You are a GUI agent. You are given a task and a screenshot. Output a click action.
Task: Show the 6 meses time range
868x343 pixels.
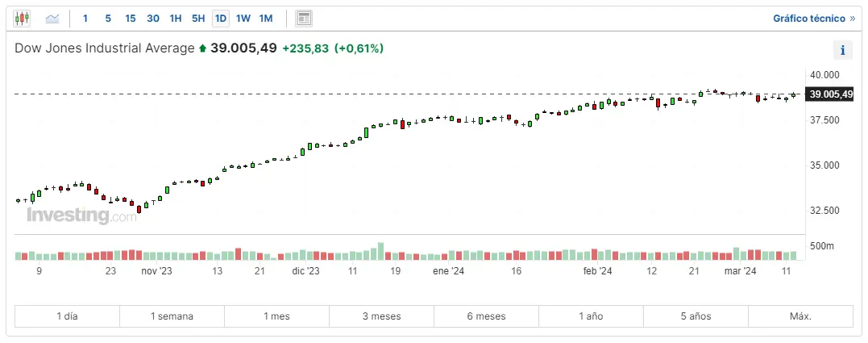point(486,316)
